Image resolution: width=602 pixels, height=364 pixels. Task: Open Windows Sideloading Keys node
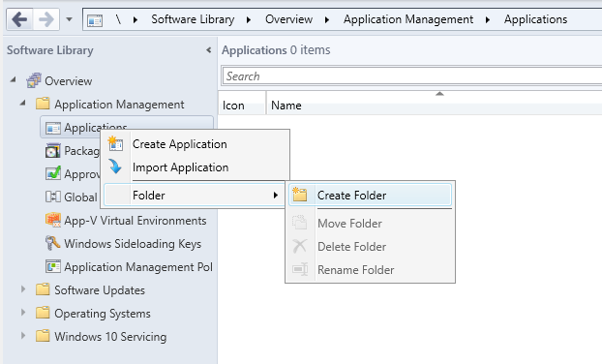coord(133,243)
